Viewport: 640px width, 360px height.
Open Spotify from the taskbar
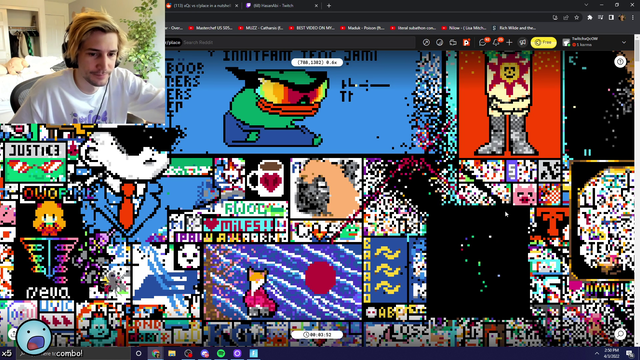(x=221, y=353)
